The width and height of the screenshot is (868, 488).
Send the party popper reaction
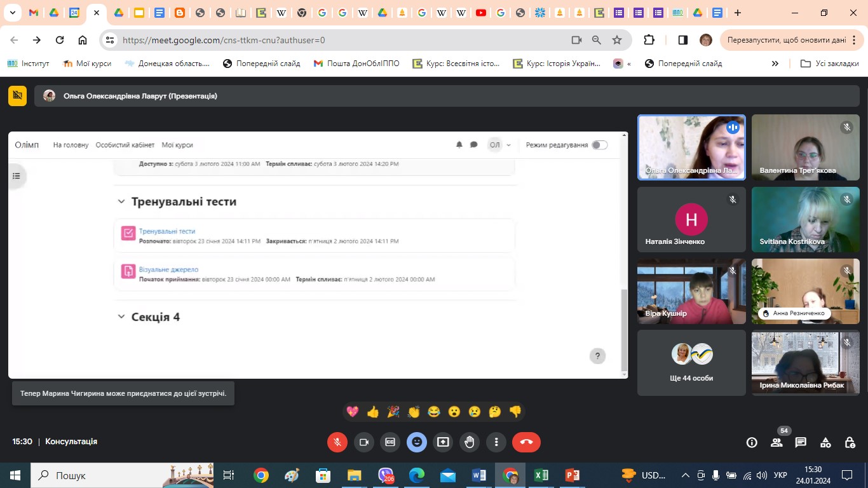(x=393, y=412)
